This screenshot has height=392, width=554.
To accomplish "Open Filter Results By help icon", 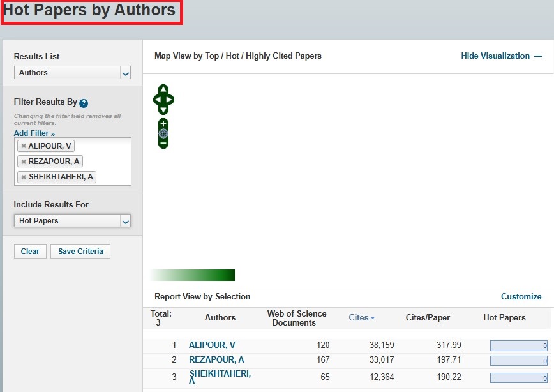I will [x=84, y=103].
